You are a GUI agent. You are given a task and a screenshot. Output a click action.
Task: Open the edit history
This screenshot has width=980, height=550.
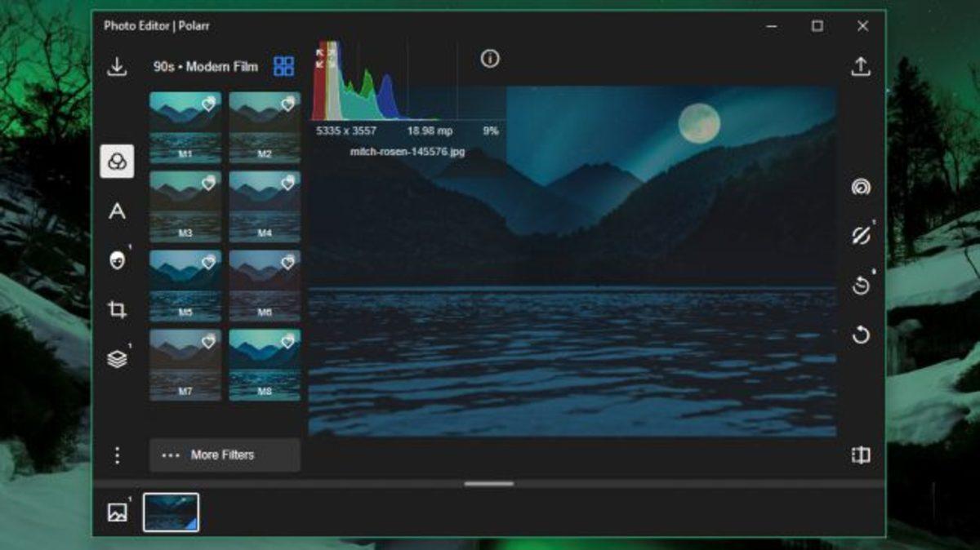860,286
